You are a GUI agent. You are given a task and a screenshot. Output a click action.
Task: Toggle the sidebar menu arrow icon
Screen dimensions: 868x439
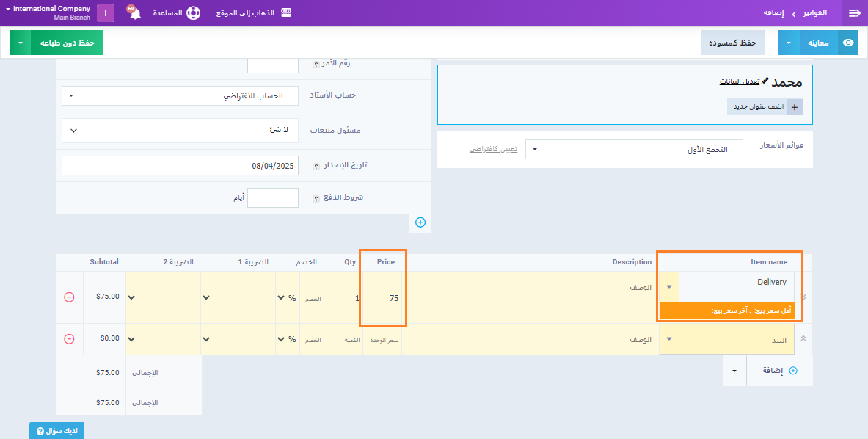pos(854,13)
